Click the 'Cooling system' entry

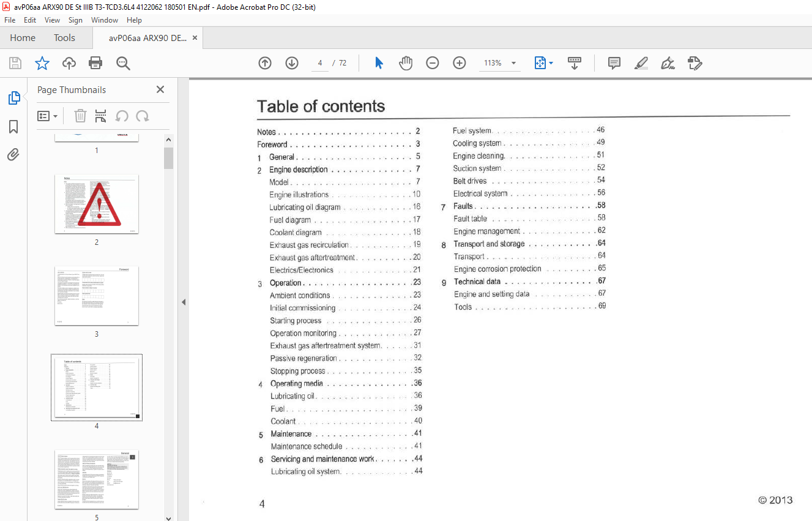coord(477,143)
